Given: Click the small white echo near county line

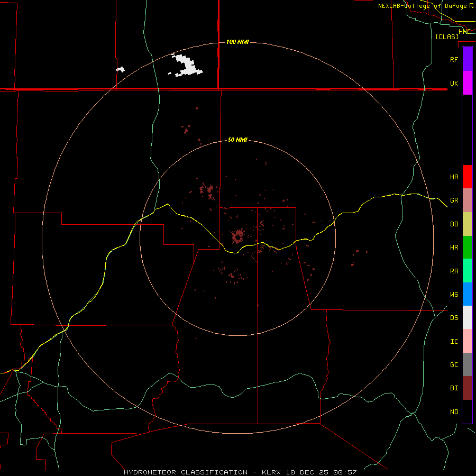Looking at the screenshot, I should pyautogui.click(x=121, y=69).
